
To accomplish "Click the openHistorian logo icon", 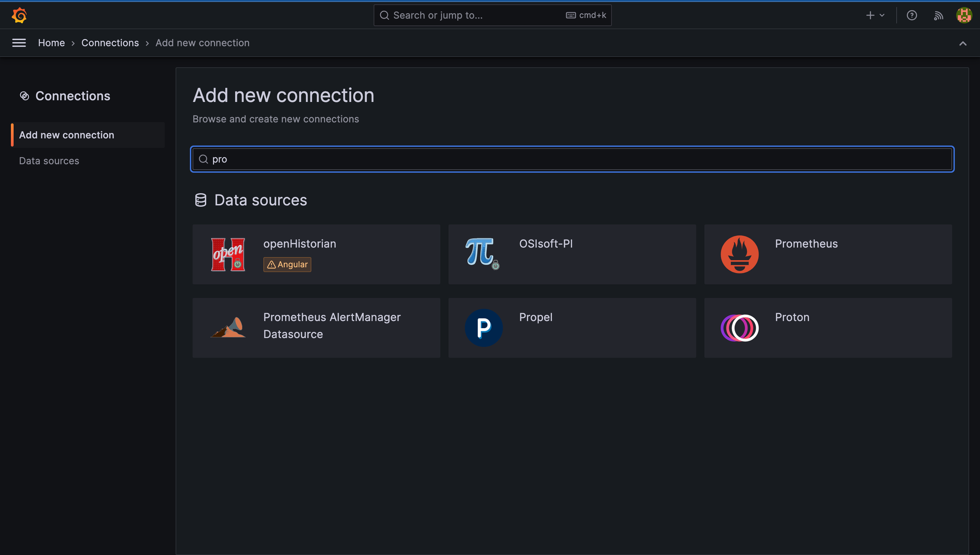I will [228, 254].
